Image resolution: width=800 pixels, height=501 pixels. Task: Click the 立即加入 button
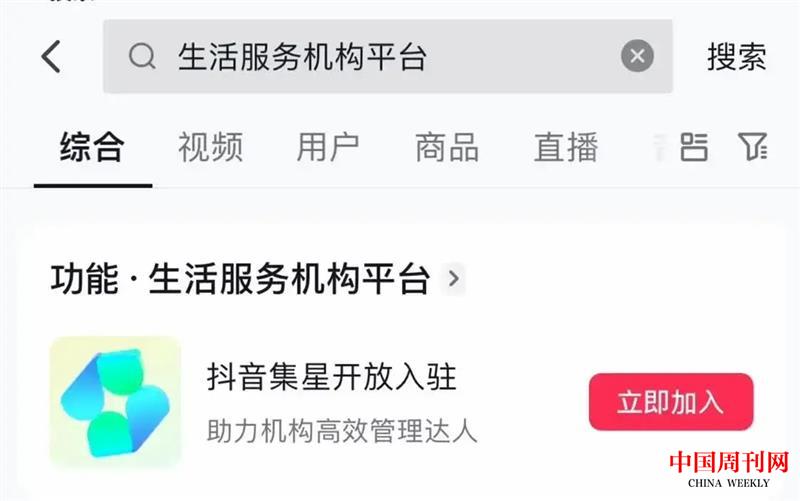pos(671,402)
